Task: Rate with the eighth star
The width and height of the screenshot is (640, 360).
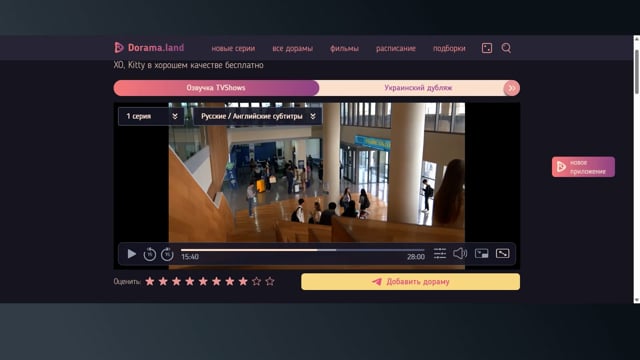Action: tap(243, 281)
